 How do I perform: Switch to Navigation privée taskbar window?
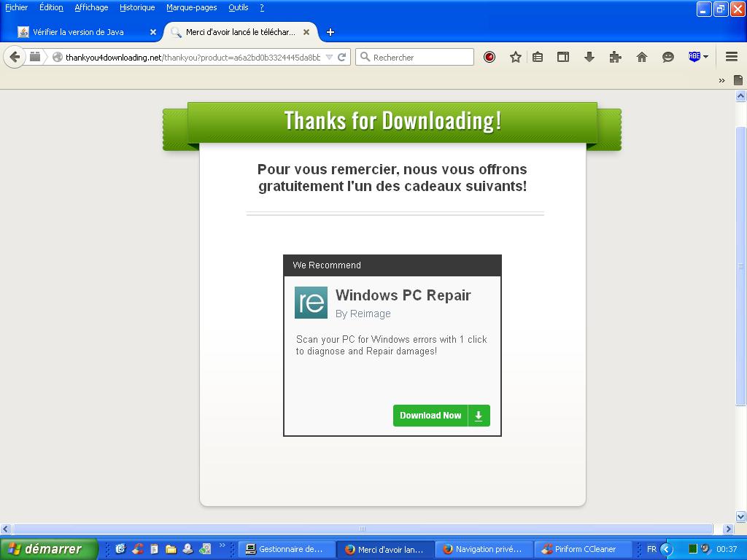[x=483, y=549]
